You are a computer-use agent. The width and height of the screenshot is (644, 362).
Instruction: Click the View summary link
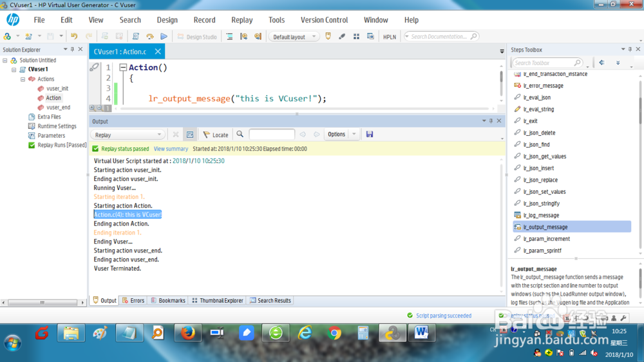[171, 149]
